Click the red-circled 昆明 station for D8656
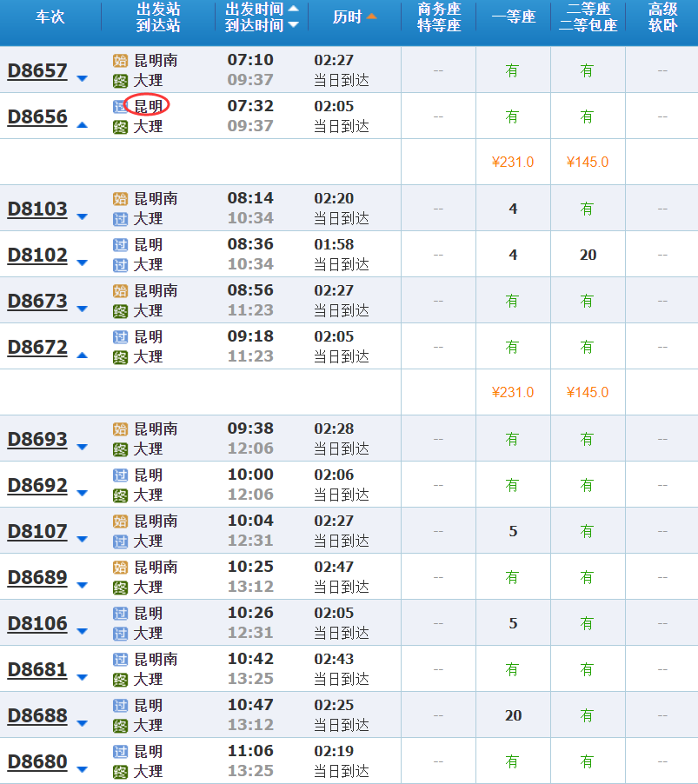The width and height of the screenshot is (698, 784). pos(148,106)
